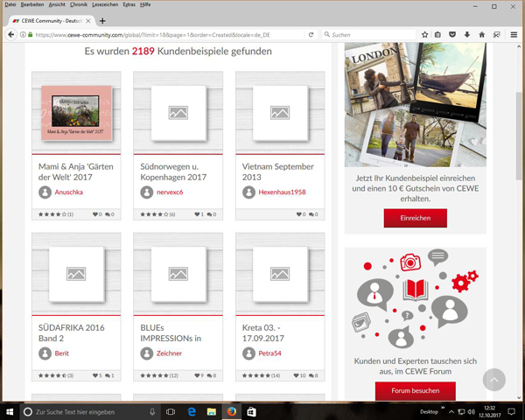The height and width of the screenshot is (420, 525).
Task: Like the Südnorwegen u. Kopenhagen card heart
Action: pyautogui.click(x=197, y=214)
